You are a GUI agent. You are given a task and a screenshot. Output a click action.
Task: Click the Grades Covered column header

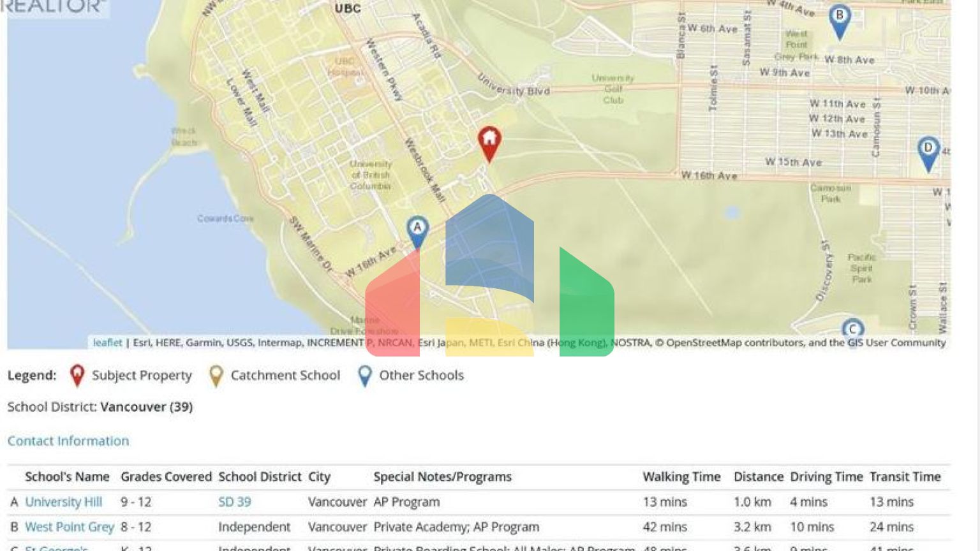[x=166, y=476]
